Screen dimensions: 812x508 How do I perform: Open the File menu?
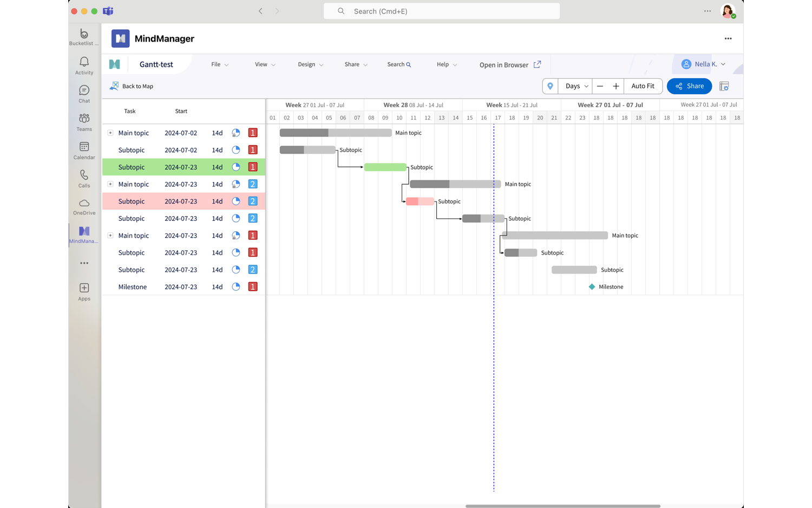coord(220,64)
